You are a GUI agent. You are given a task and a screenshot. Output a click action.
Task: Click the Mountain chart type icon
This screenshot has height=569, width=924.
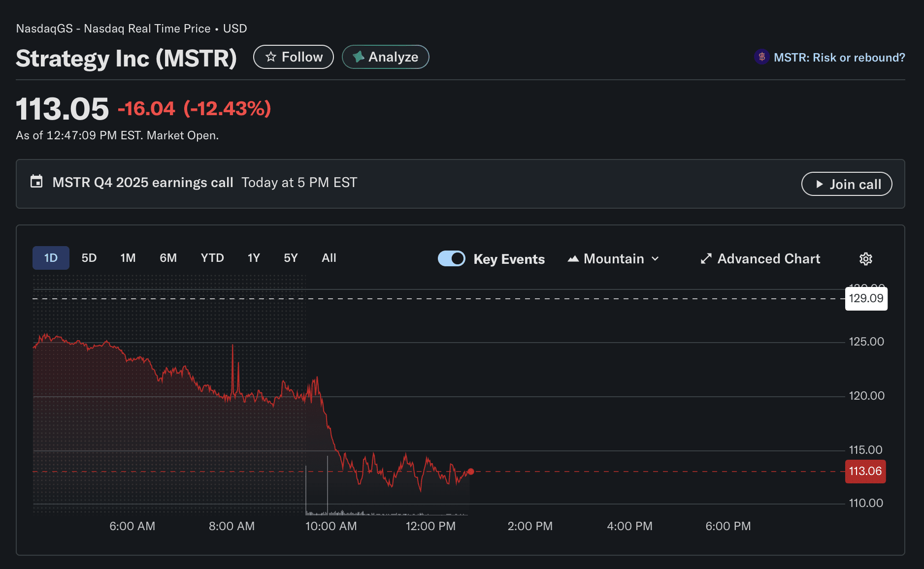tap(573, 259)
